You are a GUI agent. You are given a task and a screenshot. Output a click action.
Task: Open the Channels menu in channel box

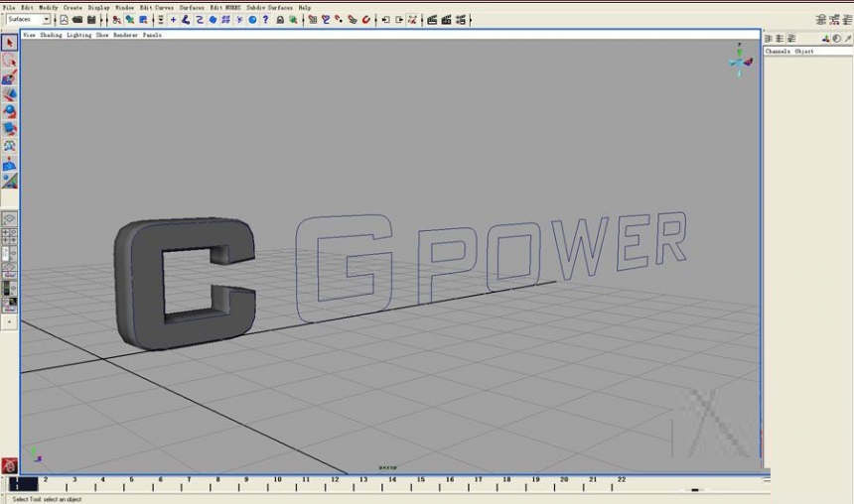pyautogui.click(x=778, y=52)
